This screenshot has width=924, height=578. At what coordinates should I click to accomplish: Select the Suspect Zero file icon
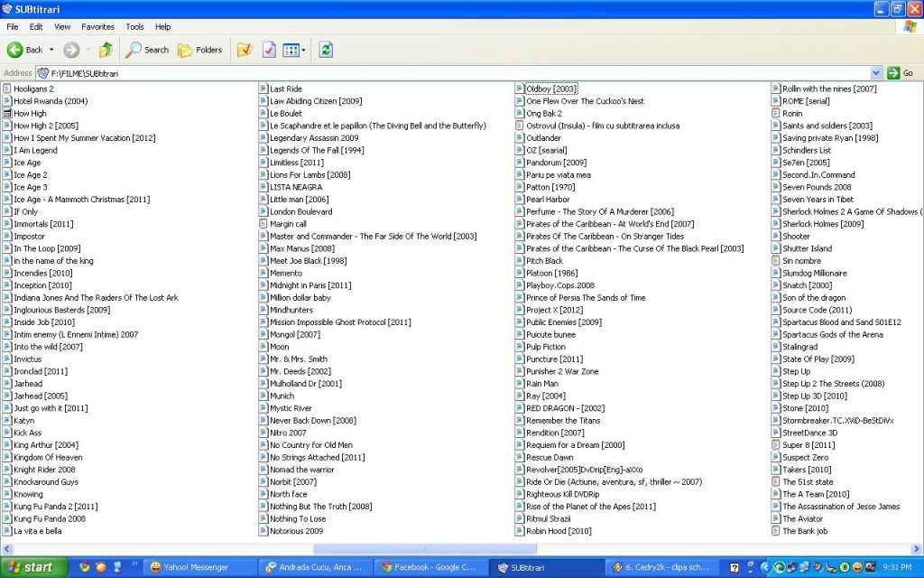775,457
